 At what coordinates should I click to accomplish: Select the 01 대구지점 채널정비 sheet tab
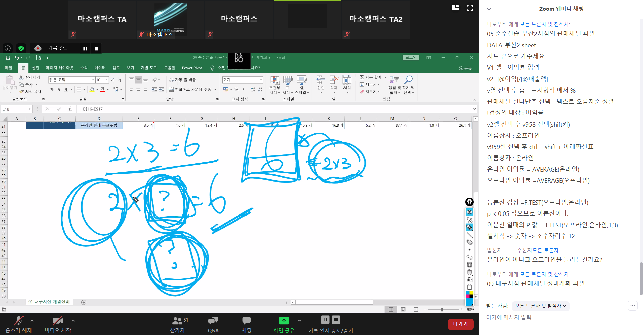coord(49,302)
